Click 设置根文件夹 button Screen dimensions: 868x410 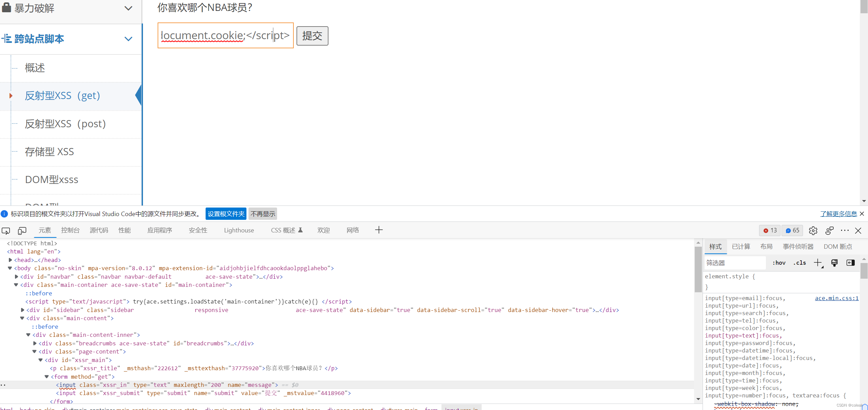coord(226,214)
